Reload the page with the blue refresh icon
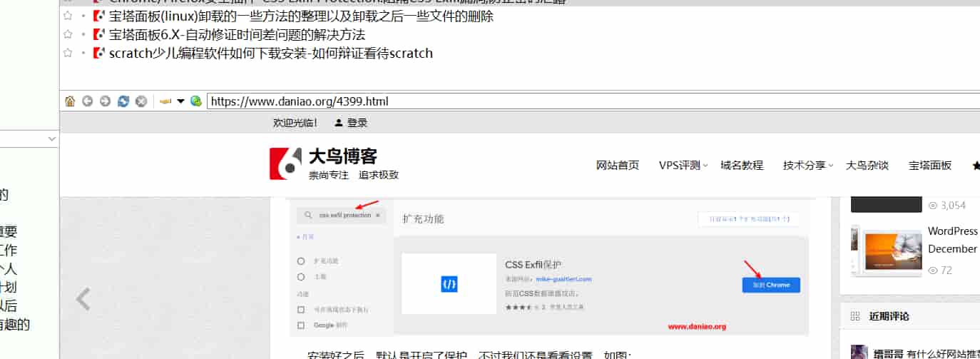The image size is (980, 359). (x=123, y=101)
